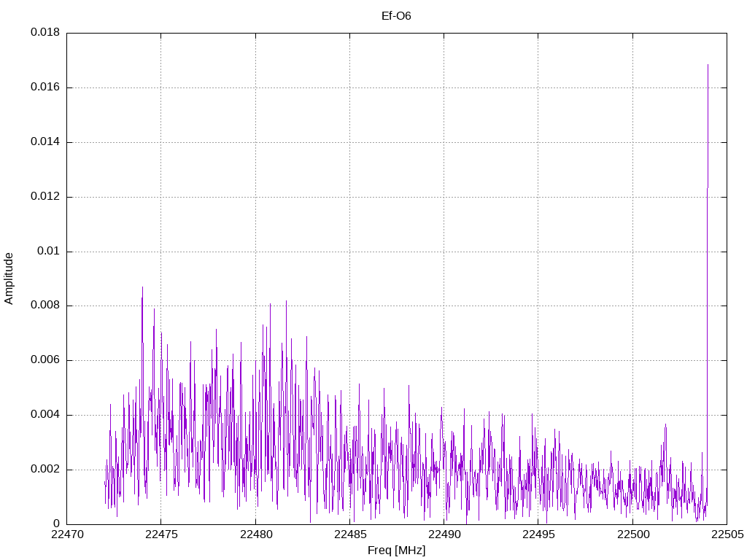Click the 22490 x-axis tick label
The height and width of the screenshot is (560, 747).
click(444, 534)
